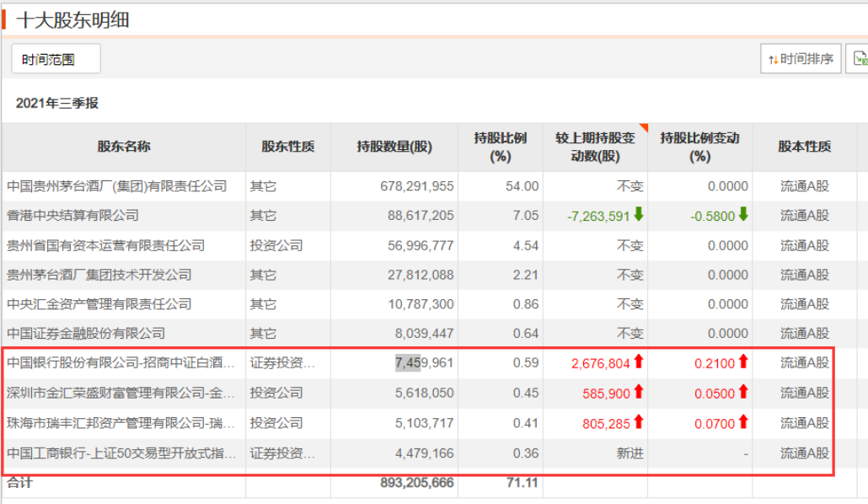
Task: Click the 持股数量(股) column header
Action: click(394, 147)
